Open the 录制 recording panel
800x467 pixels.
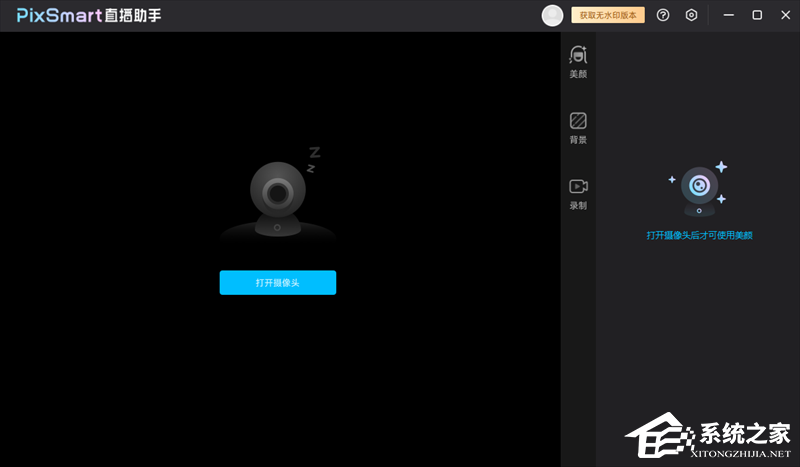[578, 194]
